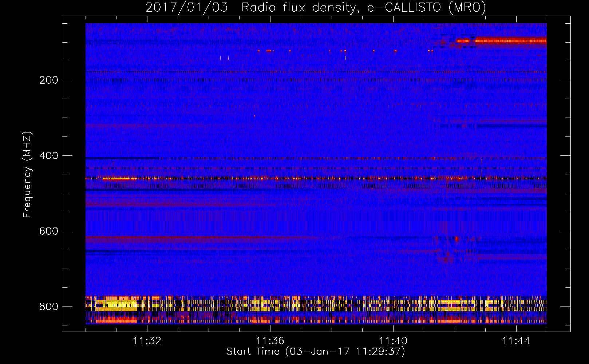Click the 'Start Time (03-Jan-17 11:29:37)' label
Image resolution: width=589 pixels, height=364 pixels.
(316, 352)
